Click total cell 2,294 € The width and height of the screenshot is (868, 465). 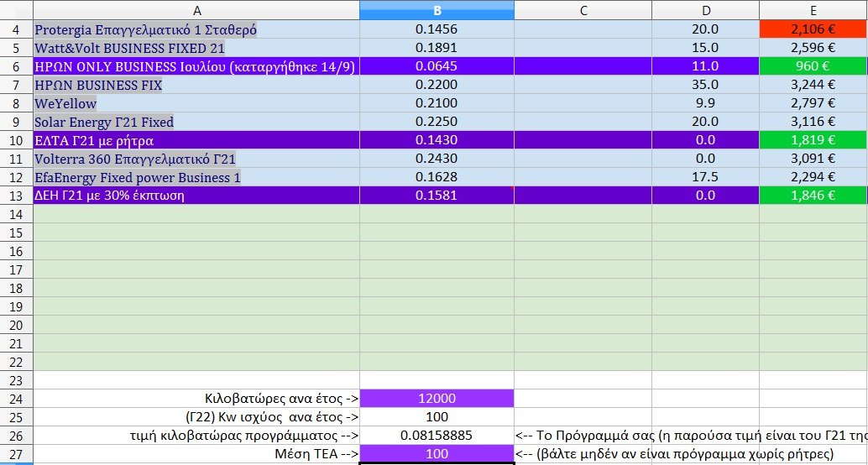pyautogui.click(x=813, y=177)
